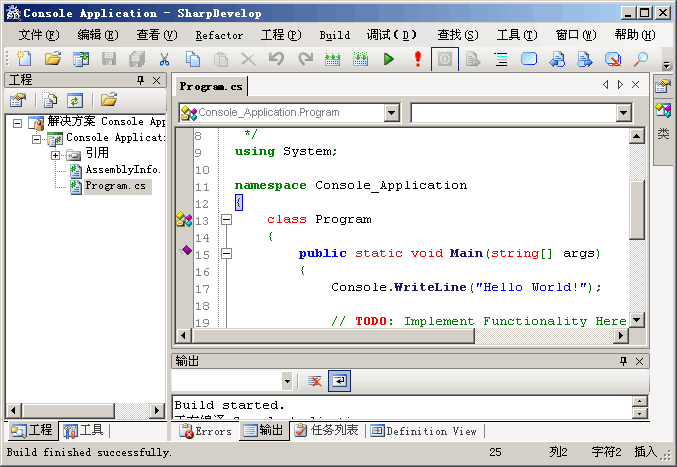Toggle a bookmark with the blue bookmark icon

coord(529,59)
